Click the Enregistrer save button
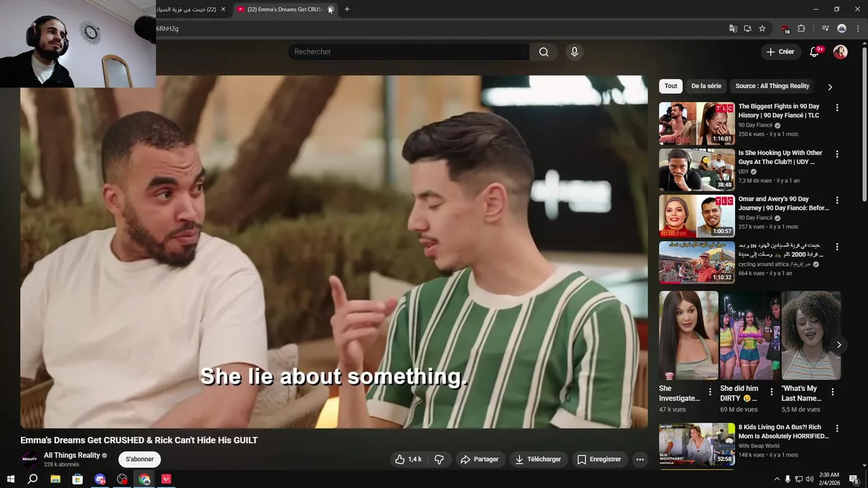868x488 pixels. pyautogui.click(x=599, y=460)
